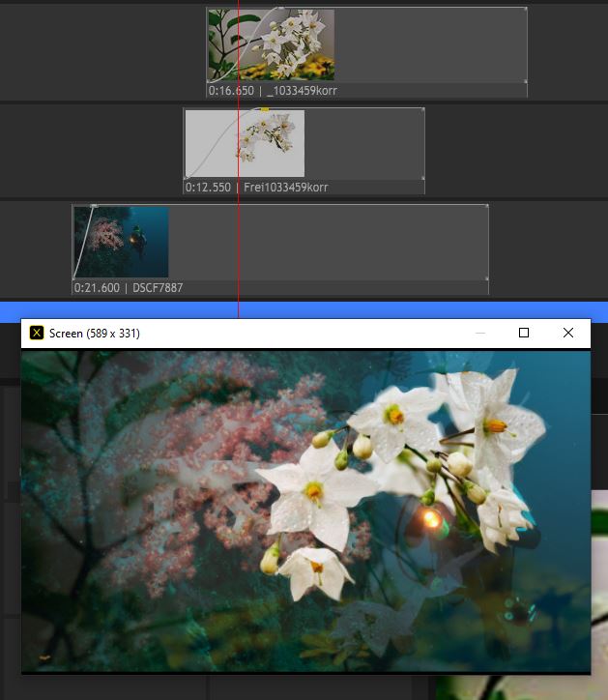Click the 0:12.550 duration of Frei1033459korr clip
This screenshot has height=700, width=608.
click(208, 188)
